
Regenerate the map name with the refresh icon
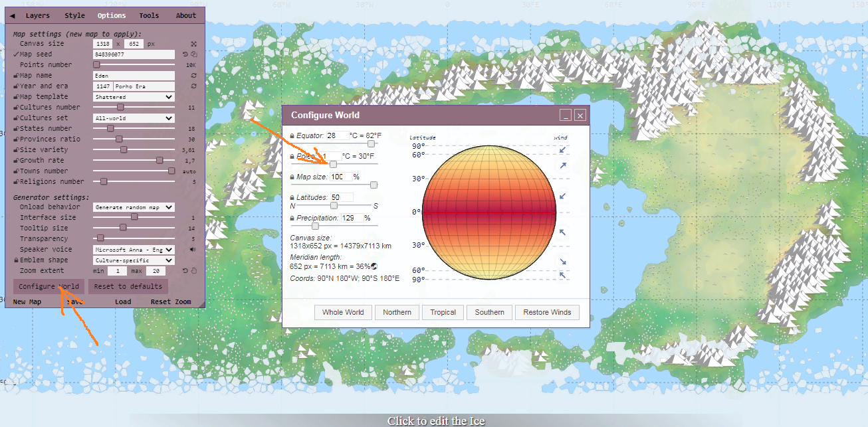point(193,76)
